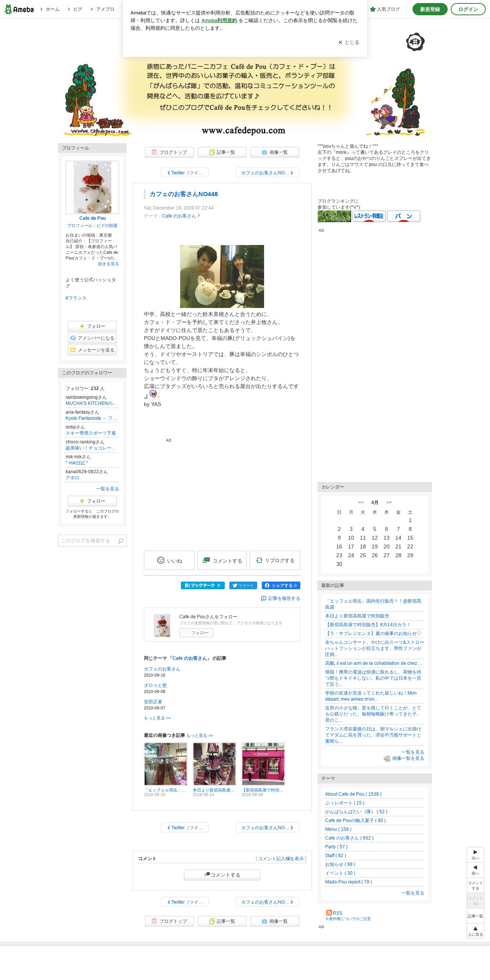
Task: Click the リブログする button
Action: point(275,560)
